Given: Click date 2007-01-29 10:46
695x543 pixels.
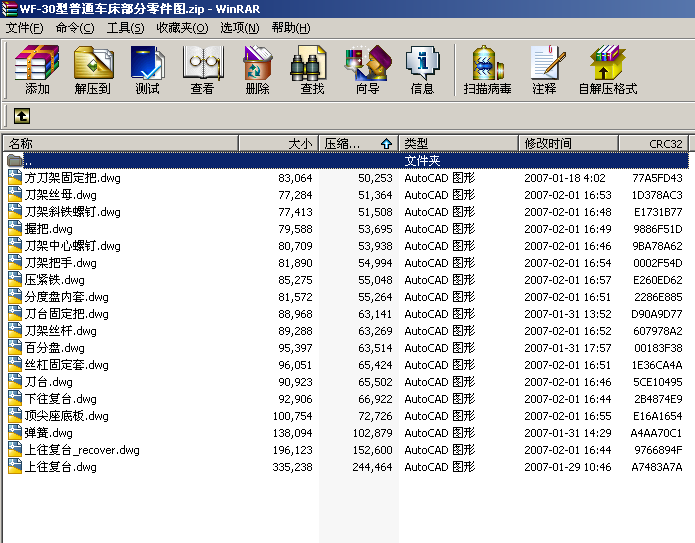Looking at the screenshot, I should pos(567,467).
